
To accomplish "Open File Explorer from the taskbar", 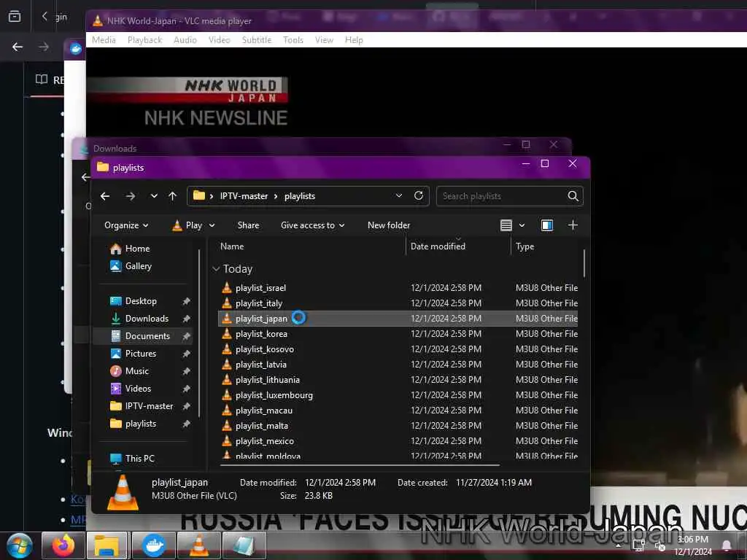I will click(107, 545).
